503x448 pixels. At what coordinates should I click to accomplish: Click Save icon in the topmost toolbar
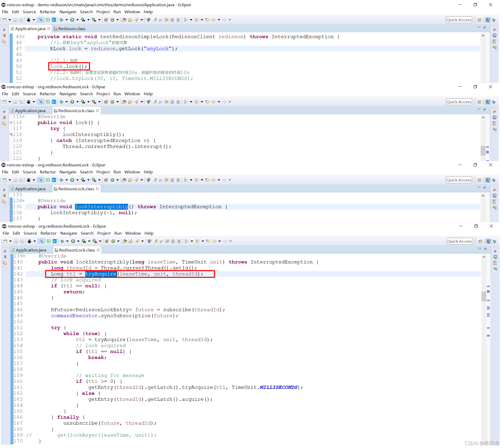(15, 20)
